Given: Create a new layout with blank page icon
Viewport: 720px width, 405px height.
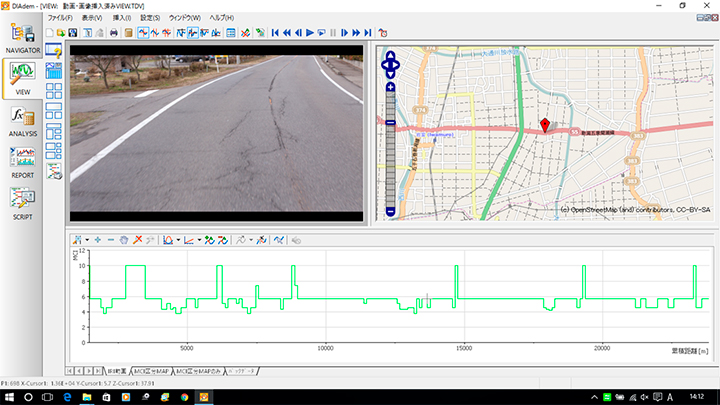Looking at the screenshot, I should point(49,33).
